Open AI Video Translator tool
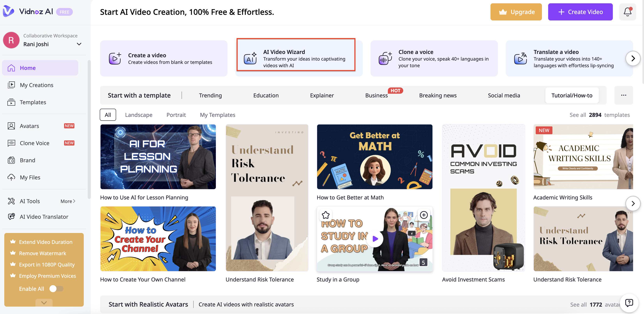 pyautogui.click(x=44, y=216)
